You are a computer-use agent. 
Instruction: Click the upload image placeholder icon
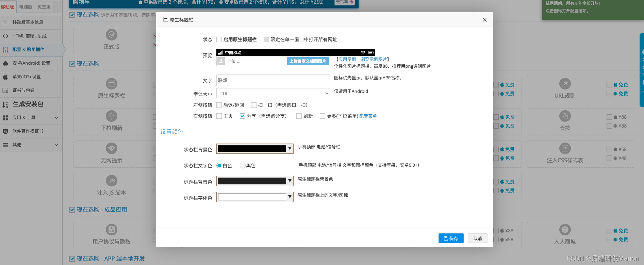(221, 61)
